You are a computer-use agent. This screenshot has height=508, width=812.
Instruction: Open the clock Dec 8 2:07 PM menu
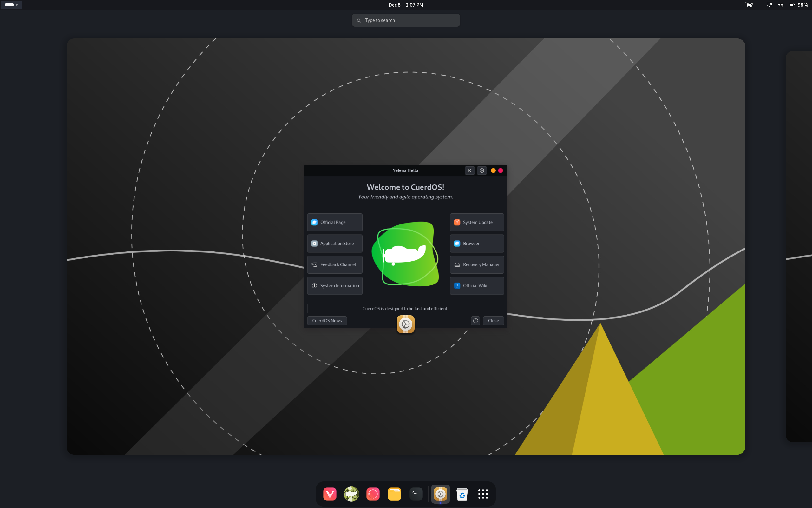pyautogui.click(x=406, y=5)
